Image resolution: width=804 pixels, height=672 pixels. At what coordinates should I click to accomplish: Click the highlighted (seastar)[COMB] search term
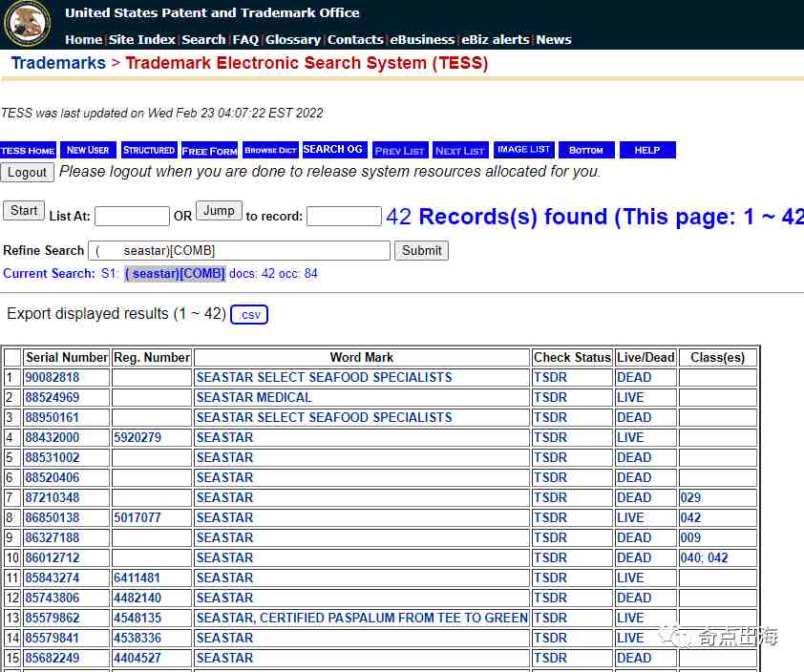175,274
